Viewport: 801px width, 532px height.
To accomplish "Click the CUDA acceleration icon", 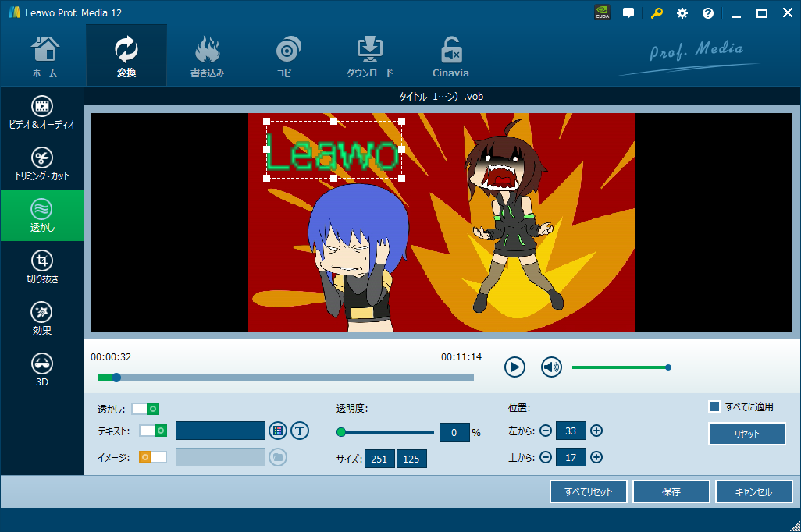I will point(602,13).
